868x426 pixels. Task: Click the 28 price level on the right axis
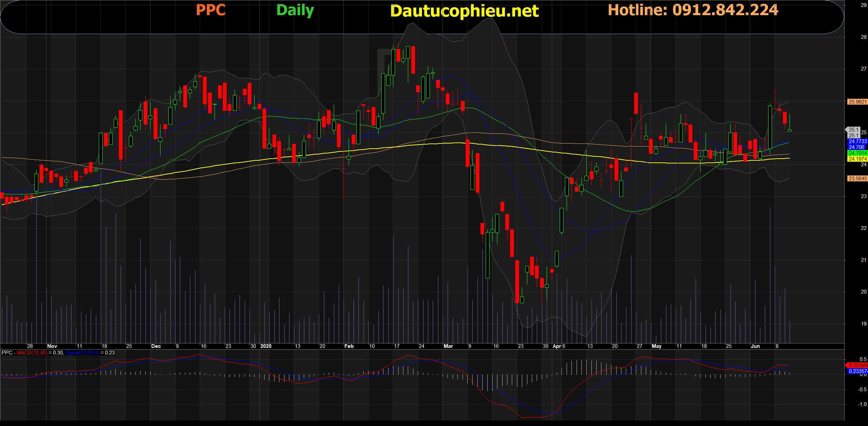pyautogui.click(x=864, y=37)
